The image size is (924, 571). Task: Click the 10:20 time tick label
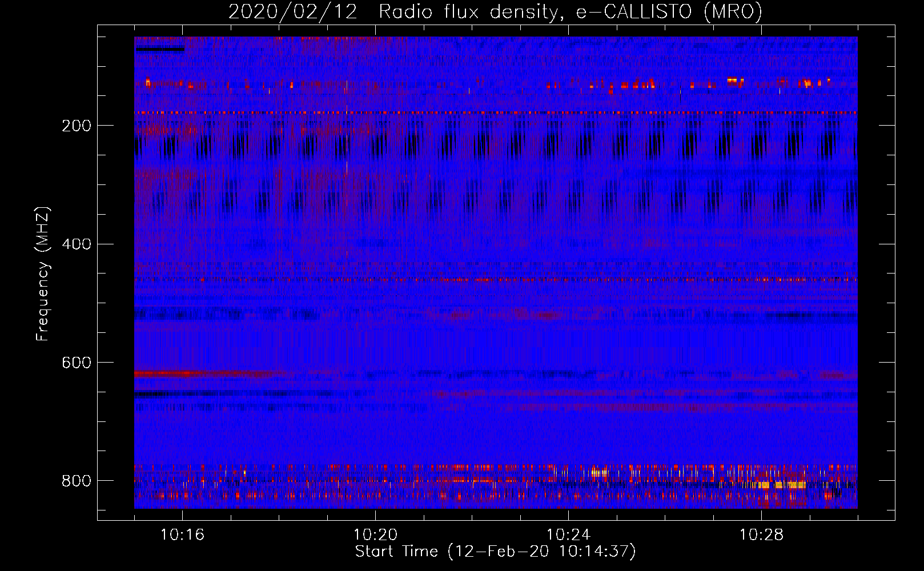click(375, 535)
